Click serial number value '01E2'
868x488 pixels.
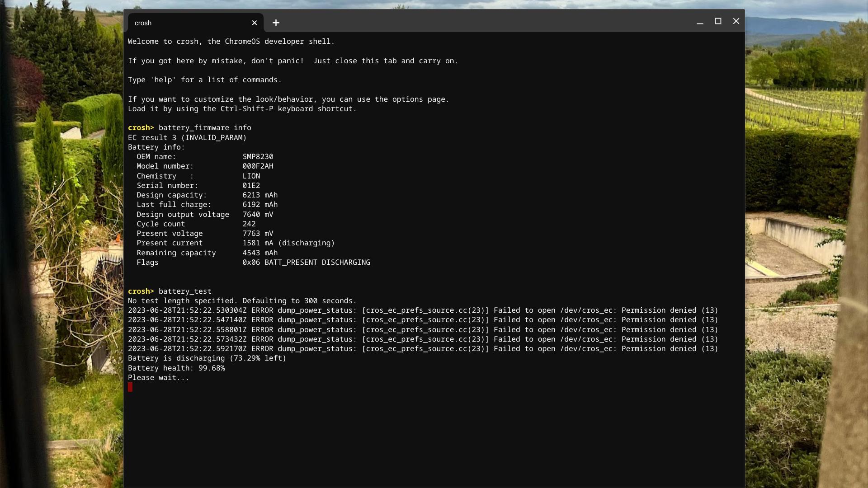251,186
